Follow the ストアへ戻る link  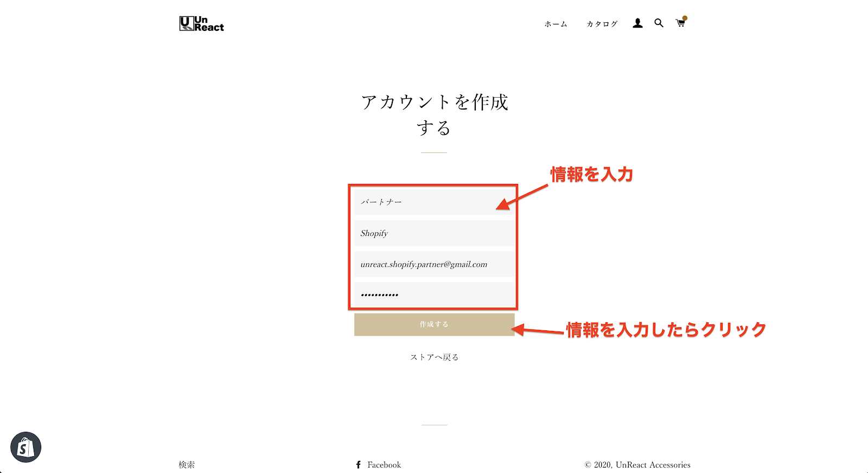point(434,357)
